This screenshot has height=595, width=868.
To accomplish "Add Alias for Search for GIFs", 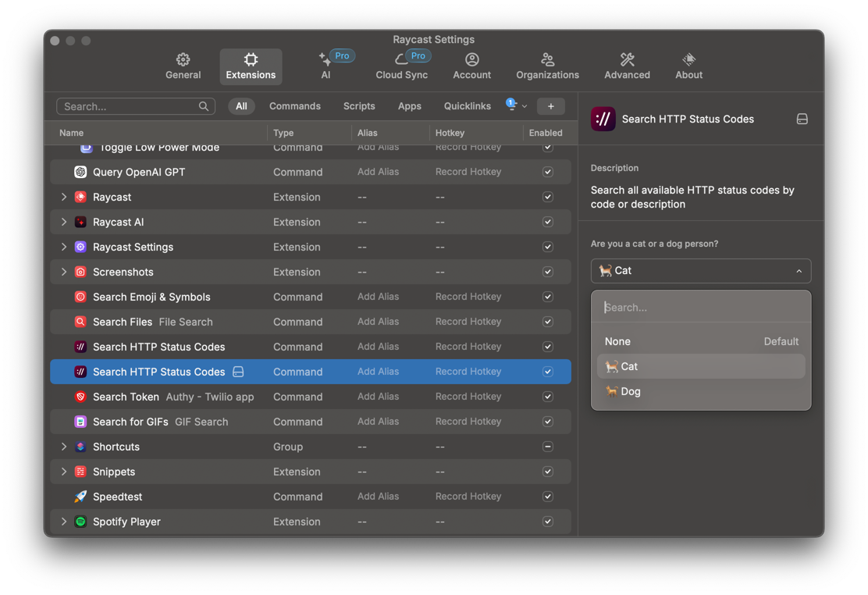I will click(378, 422).
